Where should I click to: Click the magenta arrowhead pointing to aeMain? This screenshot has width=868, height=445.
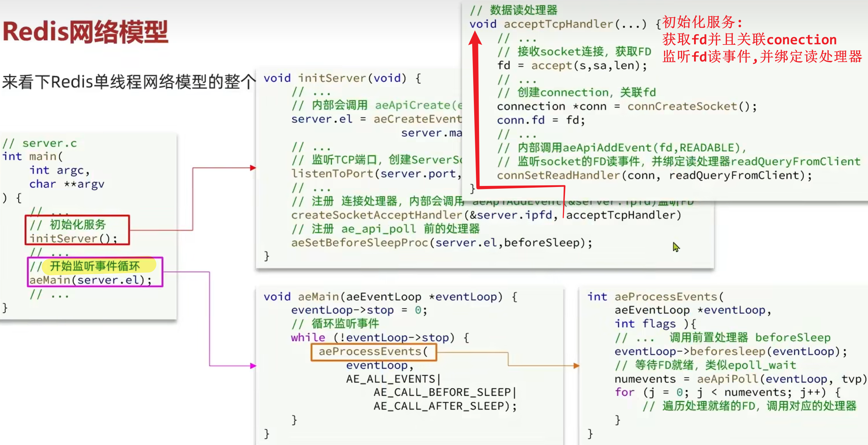pyautogui.click(x=253, y=366)
